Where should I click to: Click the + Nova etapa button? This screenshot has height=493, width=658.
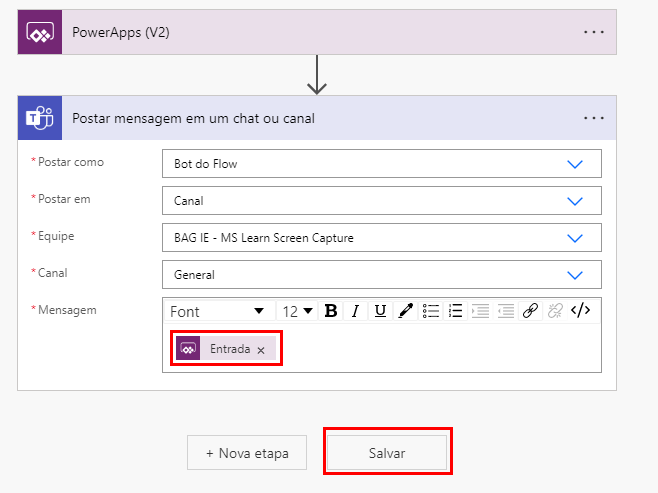(x=247, y=453)
